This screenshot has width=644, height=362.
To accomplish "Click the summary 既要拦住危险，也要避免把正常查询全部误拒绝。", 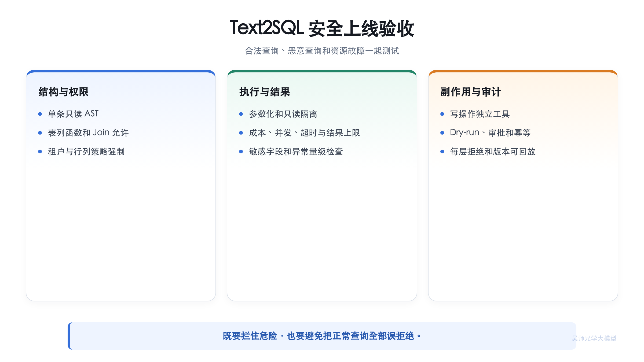I will coord(322,336).
